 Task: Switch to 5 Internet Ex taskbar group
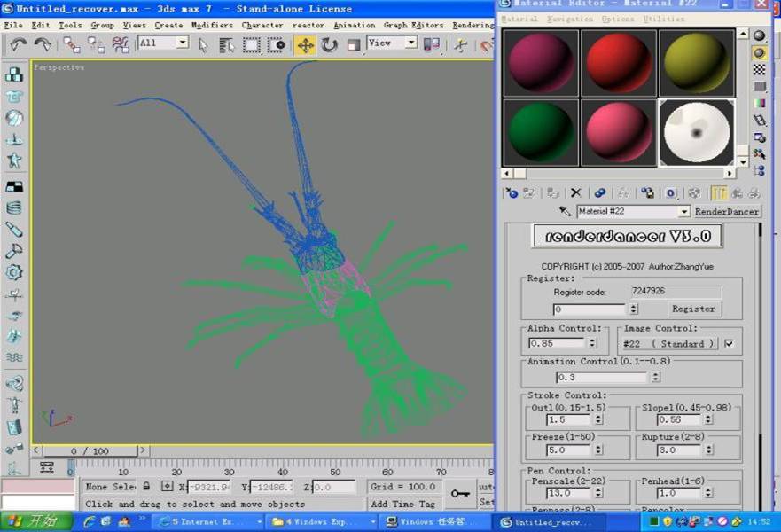click(210, 522)
